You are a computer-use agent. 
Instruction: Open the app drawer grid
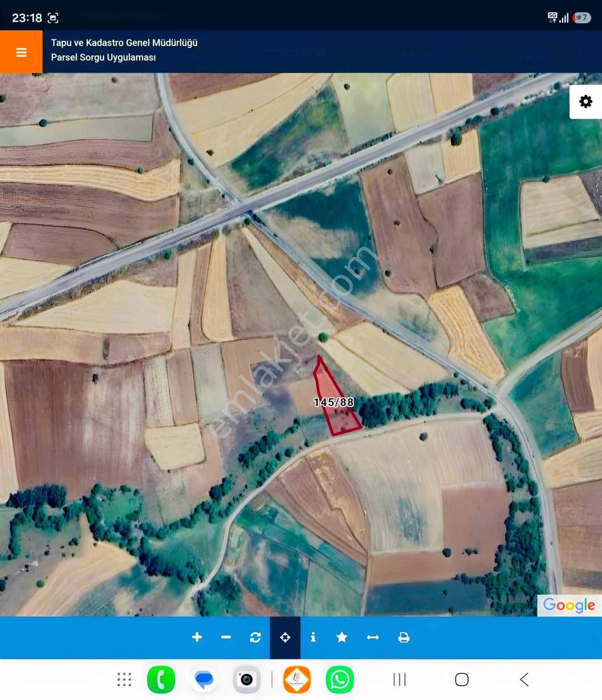124,679
